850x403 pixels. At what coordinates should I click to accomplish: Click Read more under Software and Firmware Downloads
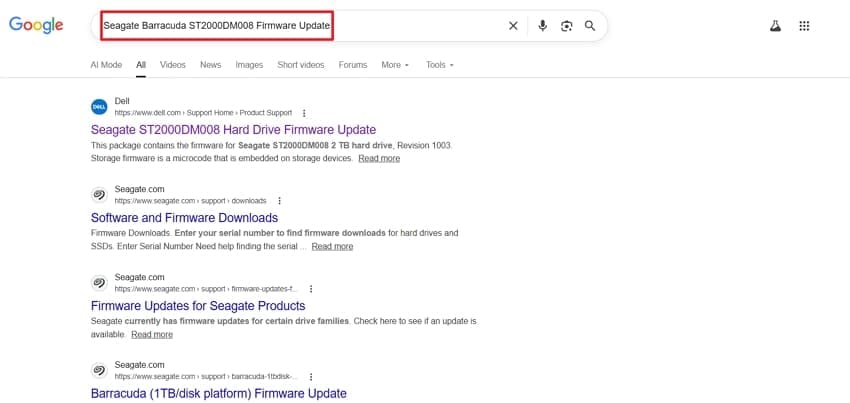pos(332,246)
